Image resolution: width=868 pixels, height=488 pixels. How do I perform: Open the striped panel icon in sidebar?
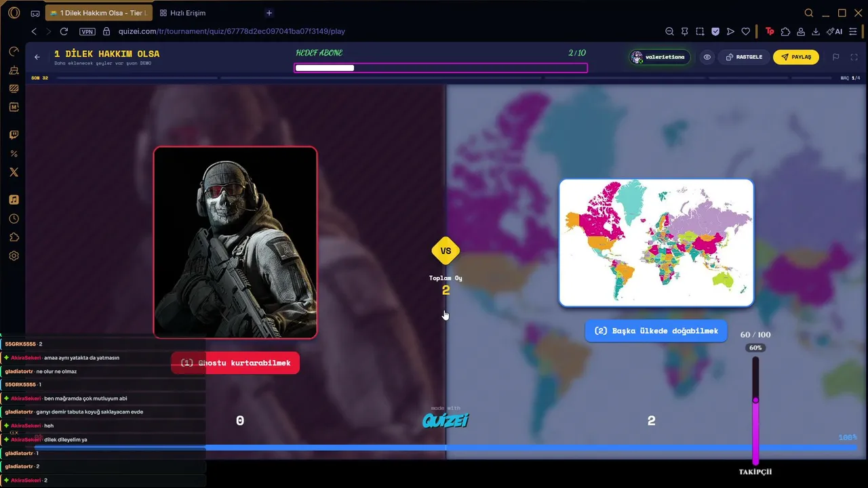tap(14, 89)
